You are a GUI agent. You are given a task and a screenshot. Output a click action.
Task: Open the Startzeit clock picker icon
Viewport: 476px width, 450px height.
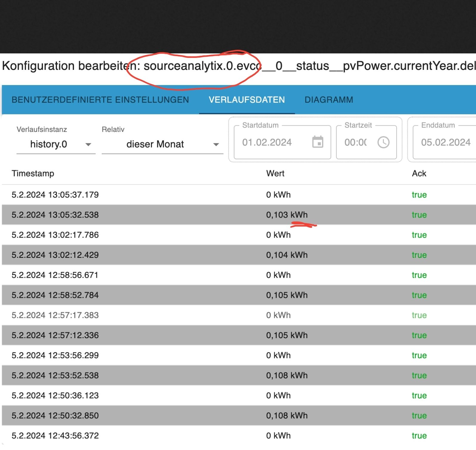click(383, 142)
